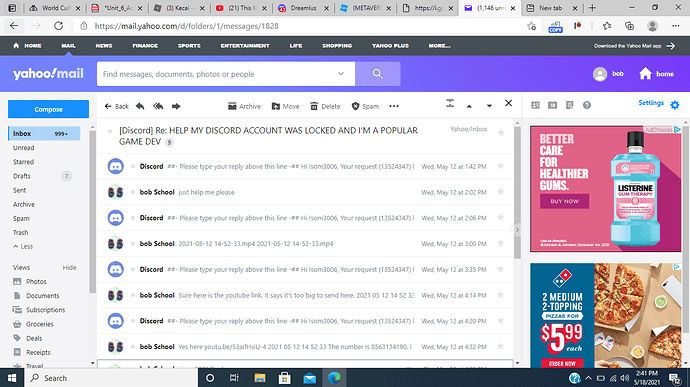Screen dimensions: 690x387
Task: Star the bob School message from 2:02 PM
Action: pos(500,192)
